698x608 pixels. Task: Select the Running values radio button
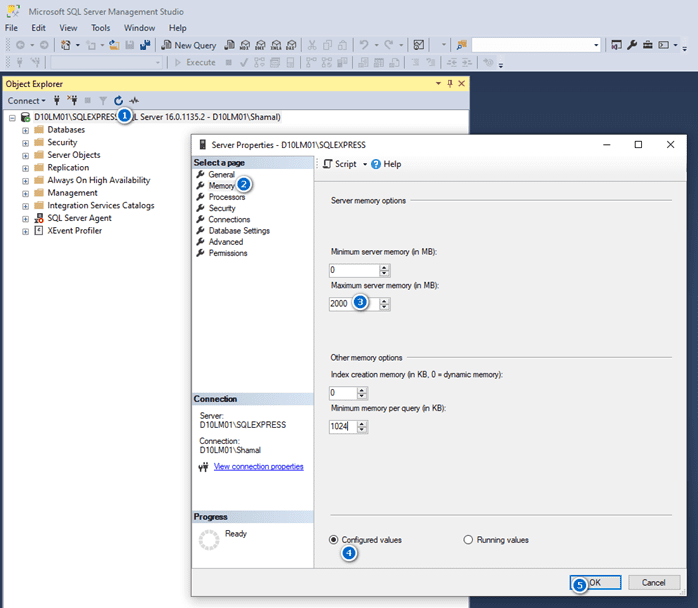(468, 540)
